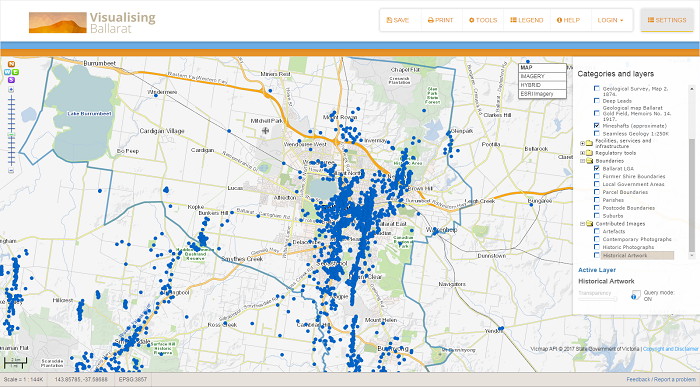Click the layers panel scrollbar down arrow

pyautogui.click(x=692, y=256)
